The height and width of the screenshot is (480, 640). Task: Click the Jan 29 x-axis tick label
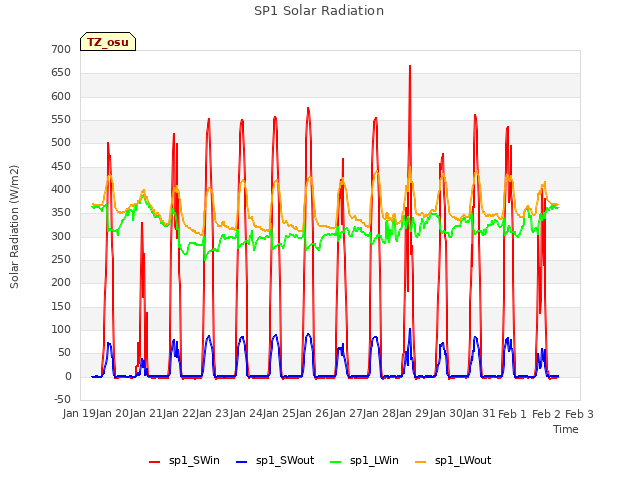(x=414, y=414)
